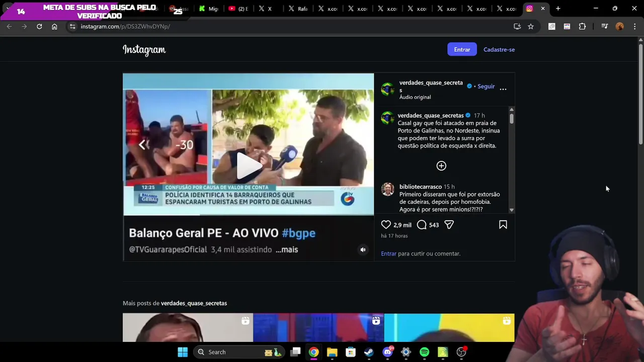Click the 'há 17 horas' timestamp
Screen dimensions: 644x362
394,236
